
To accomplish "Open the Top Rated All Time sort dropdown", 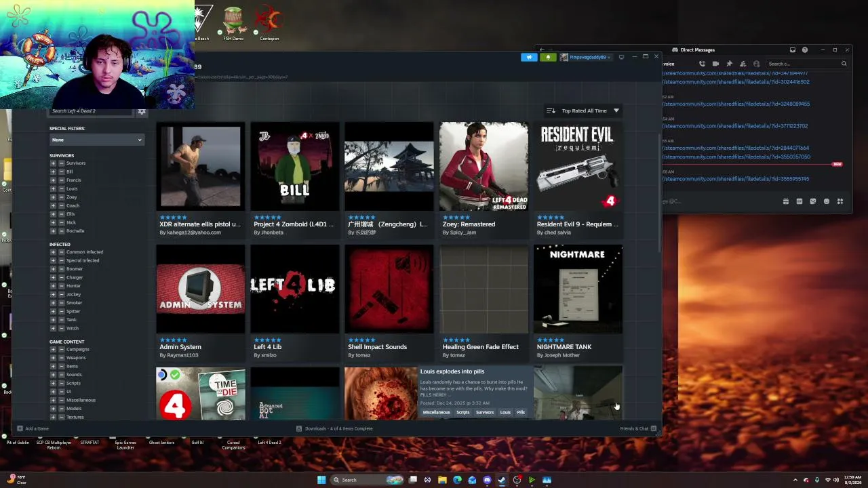I will tap(584, 110).
